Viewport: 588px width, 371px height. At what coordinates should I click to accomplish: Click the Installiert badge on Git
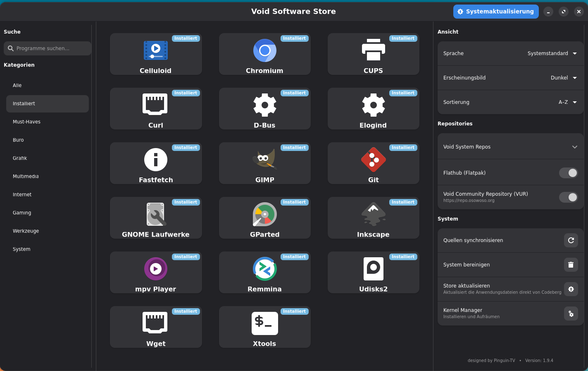click(x=403, y=148)
